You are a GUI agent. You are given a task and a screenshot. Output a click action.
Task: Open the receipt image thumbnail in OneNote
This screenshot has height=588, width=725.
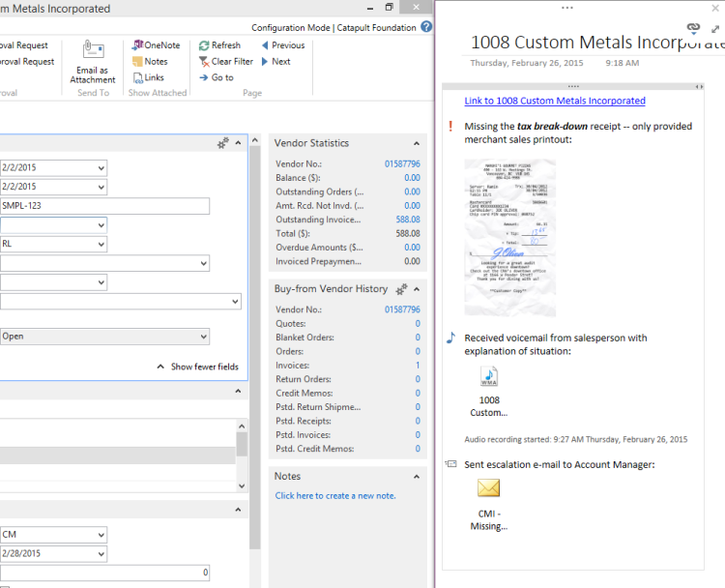pyautogui.click(x=510, y=238)
